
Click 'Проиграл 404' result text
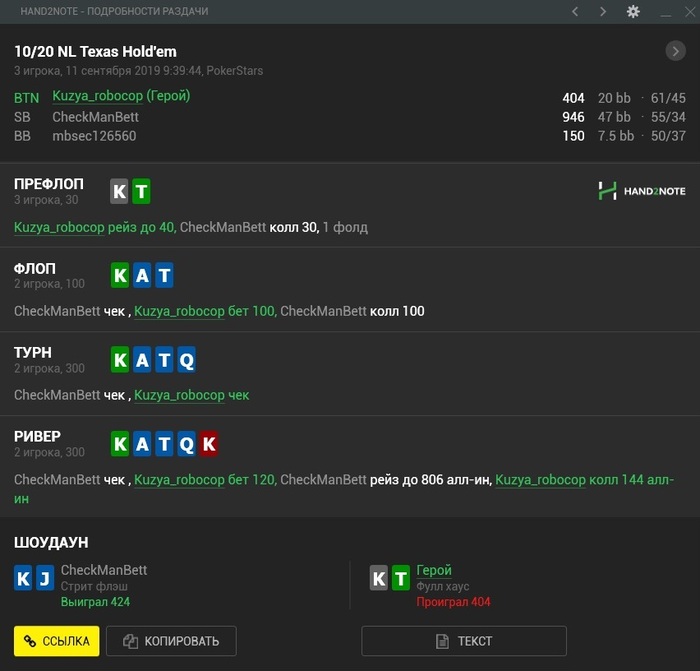pyautogui.click(x=453, y=602)
